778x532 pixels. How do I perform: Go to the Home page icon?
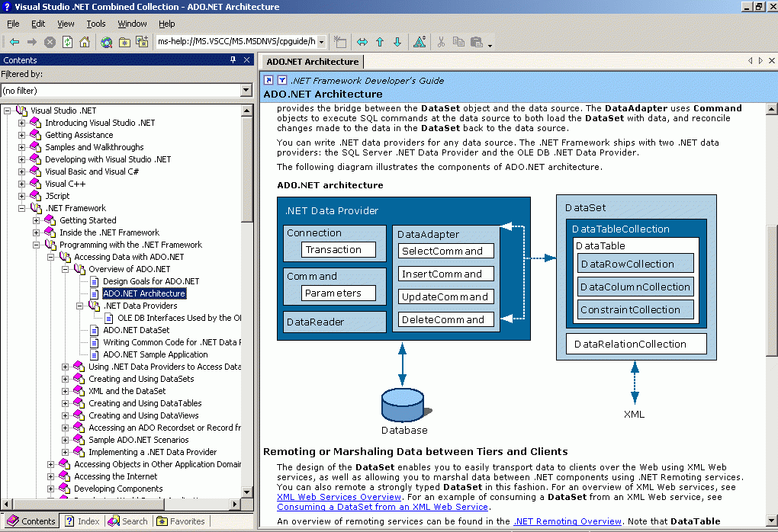[85, 42]
